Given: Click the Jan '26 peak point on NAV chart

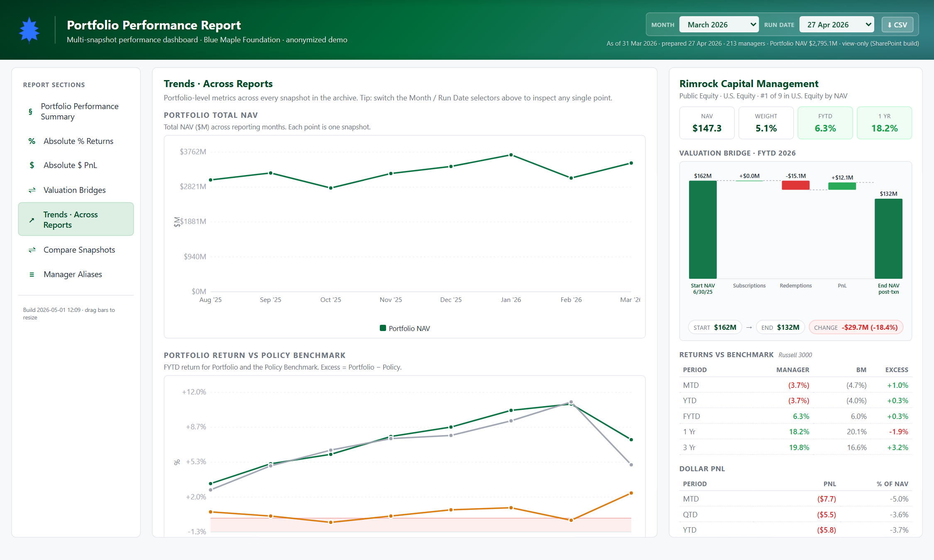Looking at the screenshot, I should [511, 155].
